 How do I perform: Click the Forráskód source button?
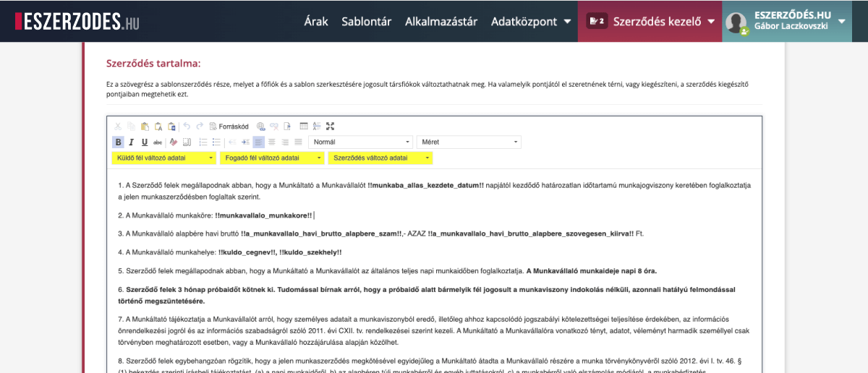229,126
